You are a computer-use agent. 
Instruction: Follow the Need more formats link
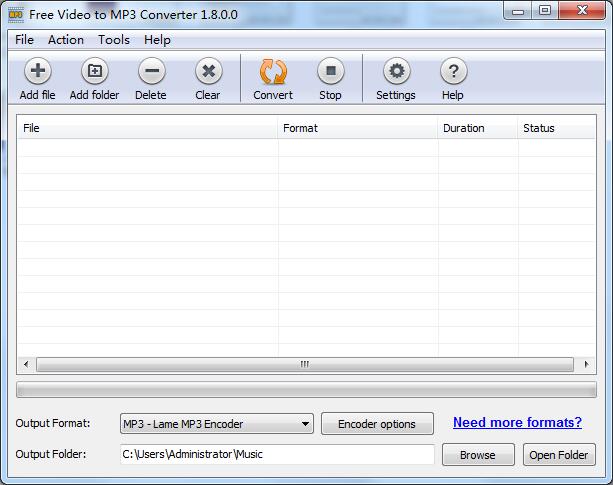point(517,422)
